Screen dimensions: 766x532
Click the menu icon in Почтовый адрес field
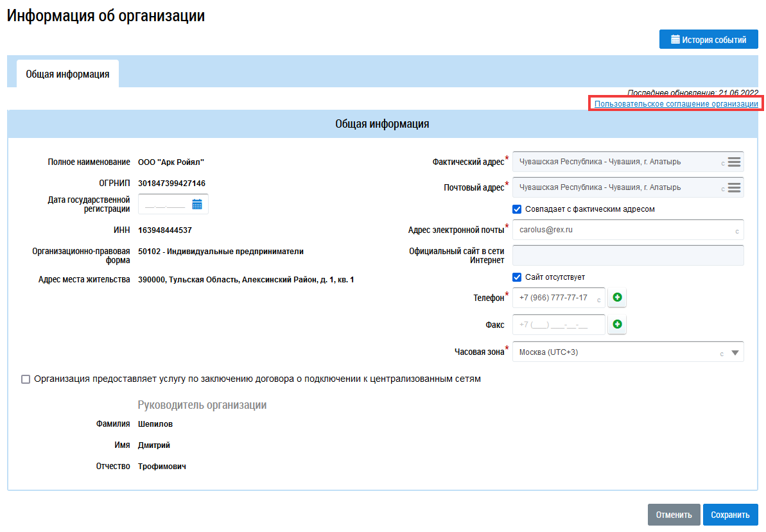734,187
